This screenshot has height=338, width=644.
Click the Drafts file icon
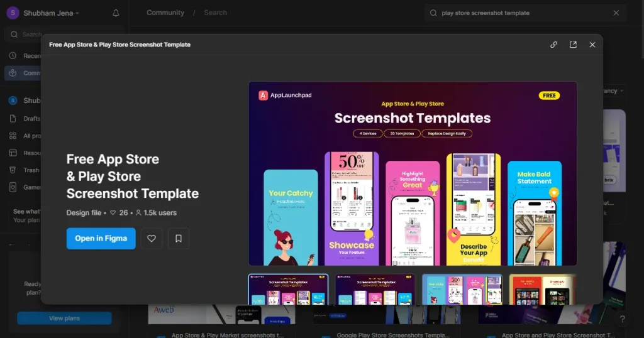point(13,119)
